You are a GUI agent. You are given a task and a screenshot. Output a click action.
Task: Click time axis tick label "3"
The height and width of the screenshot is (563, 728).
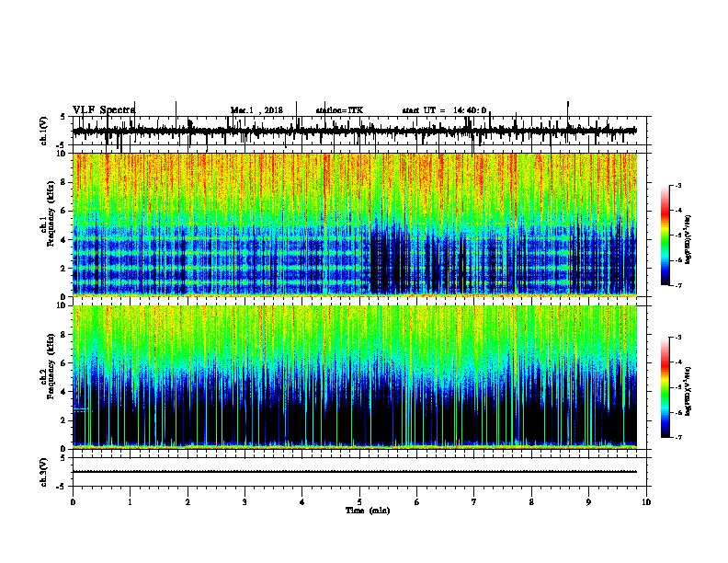245,501
